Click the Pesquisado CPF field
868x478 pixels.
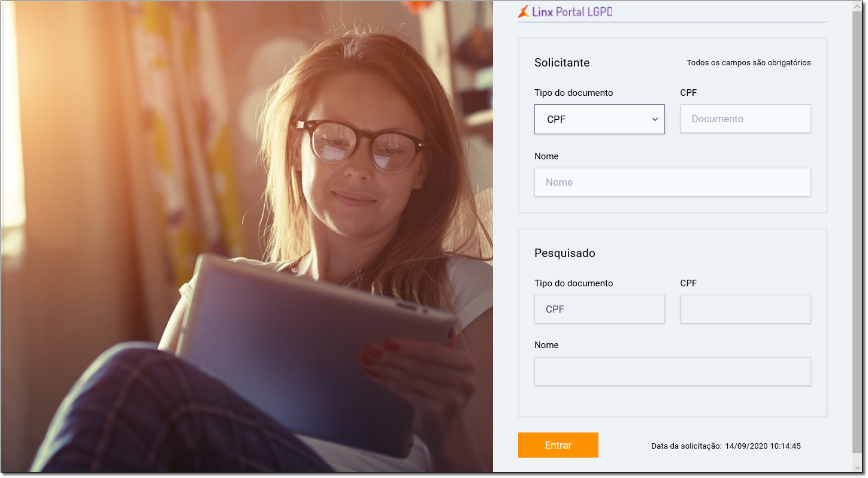(x=746, y=309)
